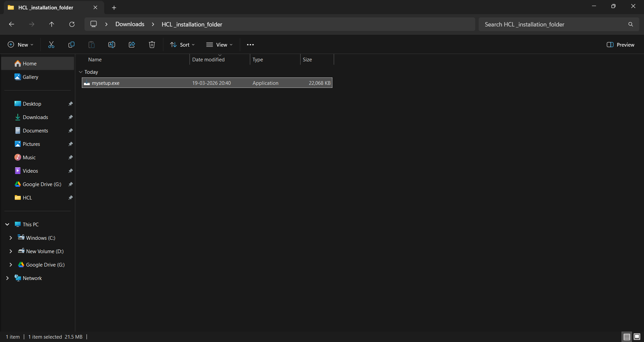644x342 pixels.
Task: Open Downloads via the breadcrumb link
Action: coord(129,24)
